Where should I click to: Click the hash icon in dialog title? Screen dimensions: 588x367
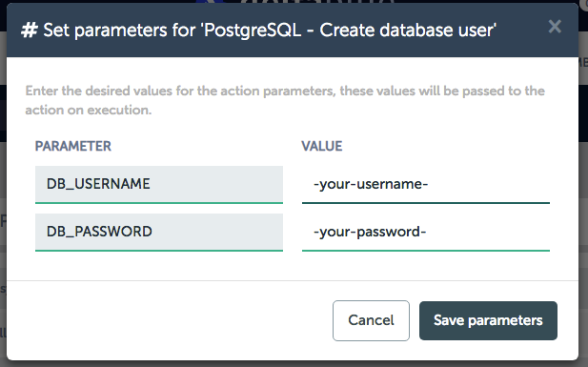coord(29,31)
